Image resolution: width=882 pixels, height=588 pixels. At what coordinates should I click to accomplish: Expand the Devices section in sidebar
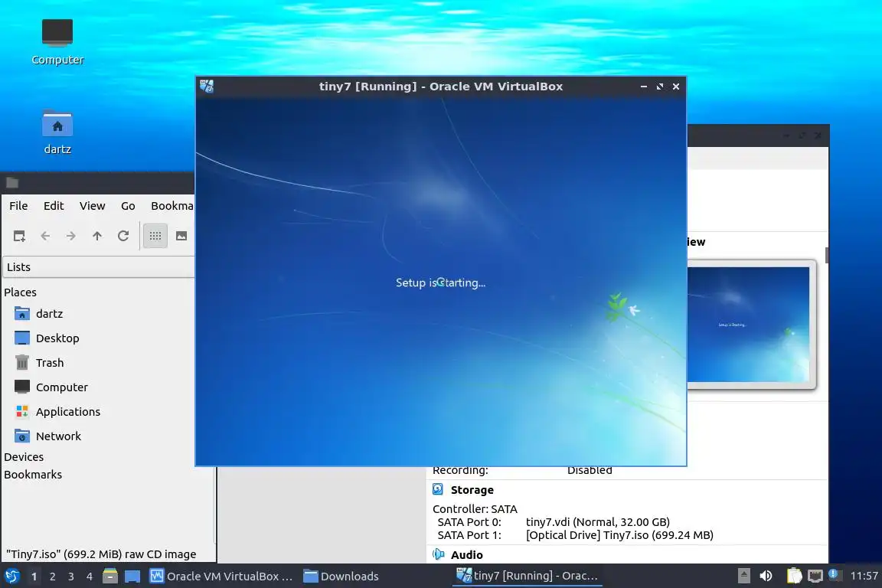24,457
